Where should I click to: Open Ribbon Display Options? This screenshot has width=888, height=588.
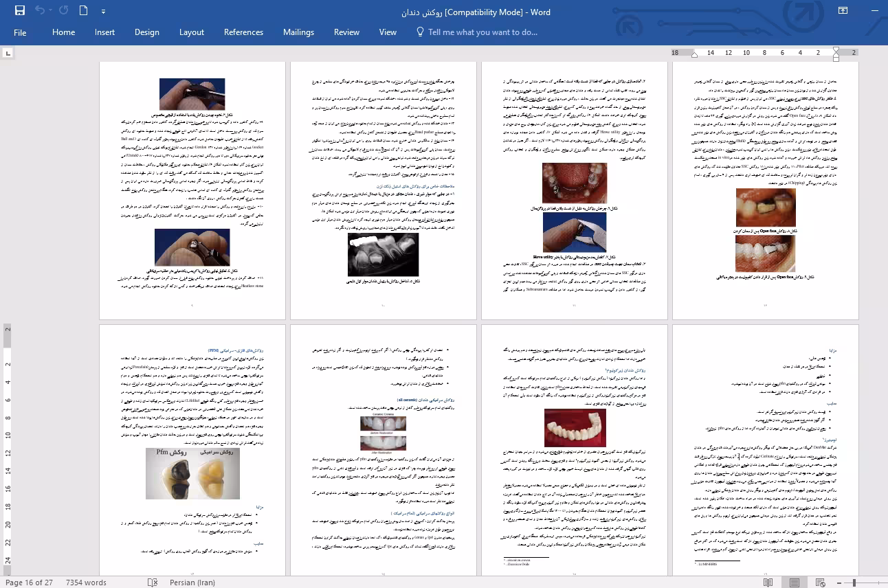click(843, 11)
